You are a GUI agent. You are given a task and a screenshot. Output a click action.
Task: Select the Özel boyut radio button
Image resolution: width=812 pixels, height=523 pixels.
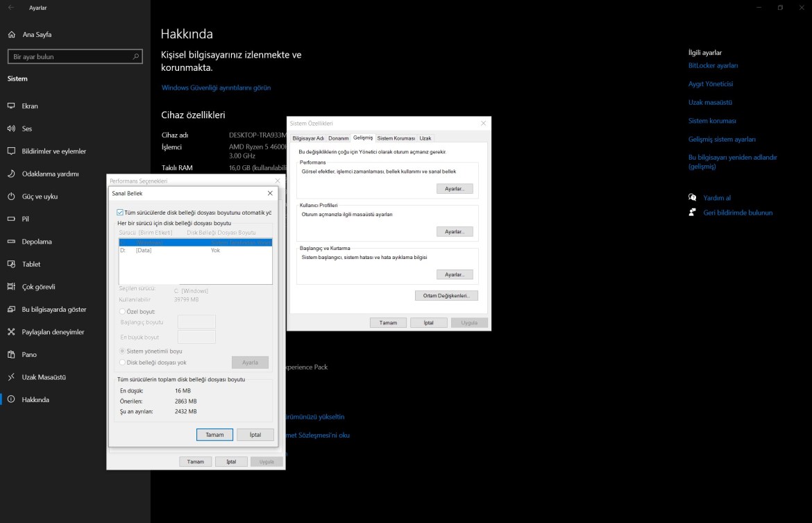pyautogui.click(x=121, y=310)
